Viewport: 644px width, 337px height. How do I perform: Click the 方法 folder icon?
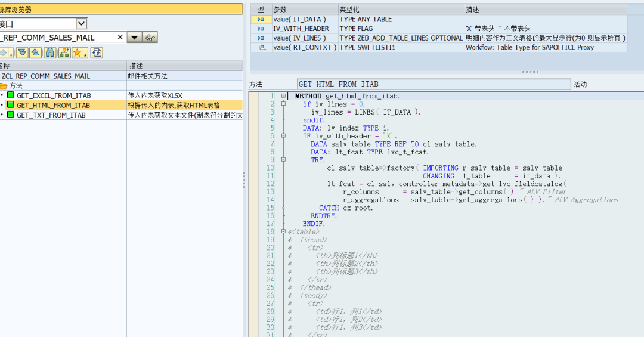click(x=4, y=85)
